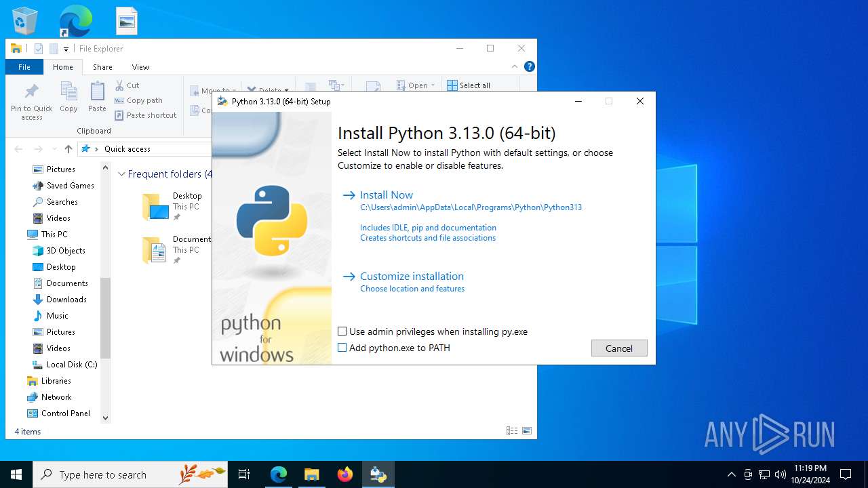The image size is (868, 488).
Task: Select Microsoft Edge desktop shortcut
Action: (75, 21)
